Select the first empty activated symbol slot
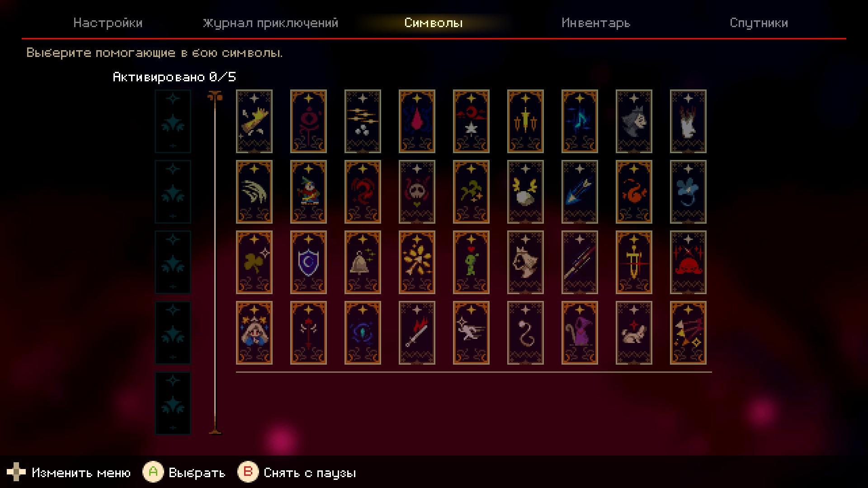The height and width of the screenshot is (488, 868). pos(173,121)
